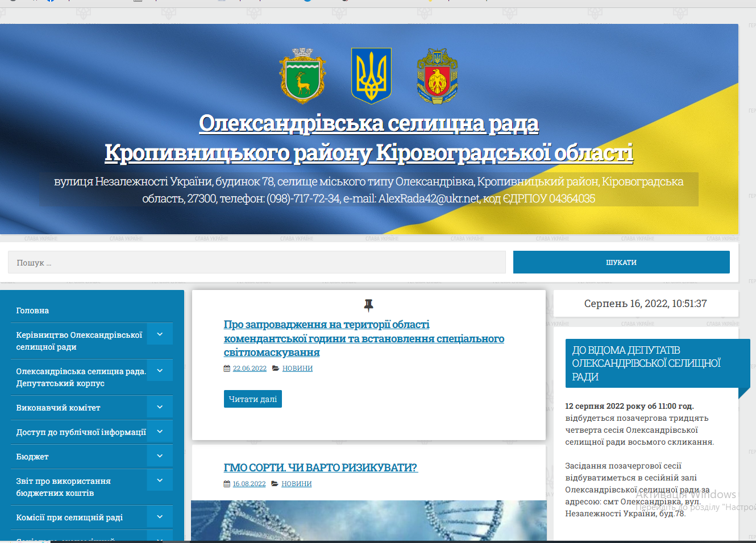Click НОВИНИ category link under pinned post

[x=297, y=368]
